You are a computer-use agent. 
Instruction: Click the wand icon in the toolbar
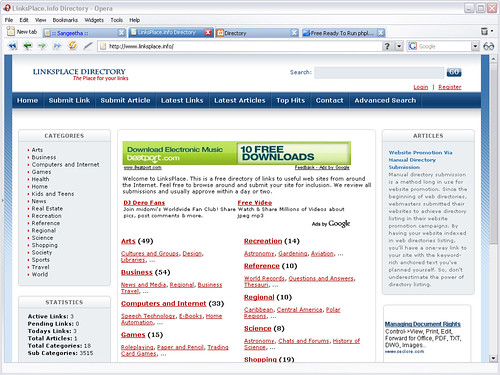pos(88,45)
